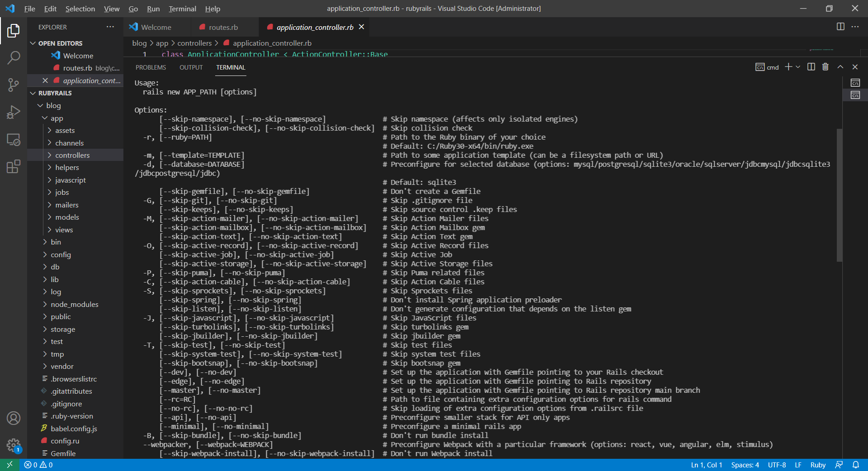The image size is (868, 471).
Task: Click application_controller.rb in the breadcrumb
Action: click(x=272, y=43)
